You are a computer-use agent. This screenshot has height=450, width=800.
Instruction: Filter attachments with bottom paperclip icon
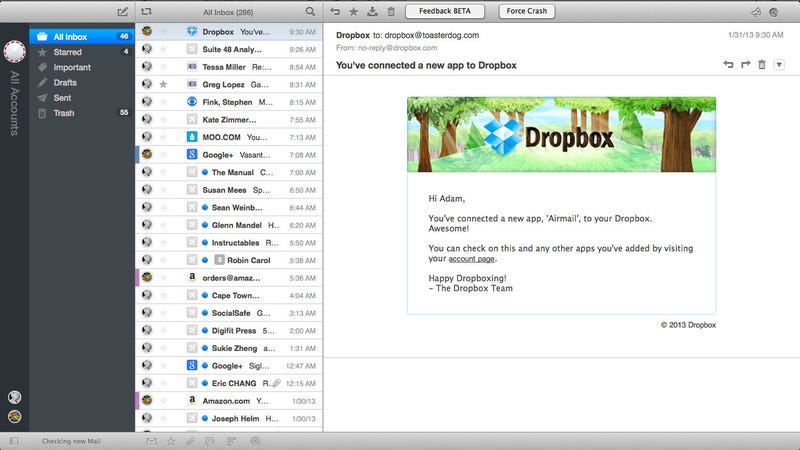190,441
